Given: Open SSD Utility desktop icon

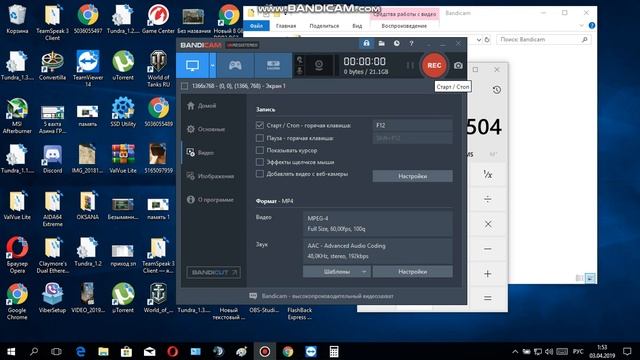Looking at the screenshot, I should (x=123, y=112).
